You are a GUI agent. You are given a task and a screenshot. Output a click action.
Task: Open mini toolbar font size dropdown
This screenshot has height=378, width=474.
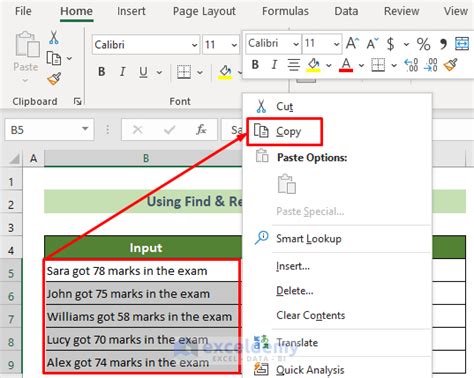tap(337, 44)
